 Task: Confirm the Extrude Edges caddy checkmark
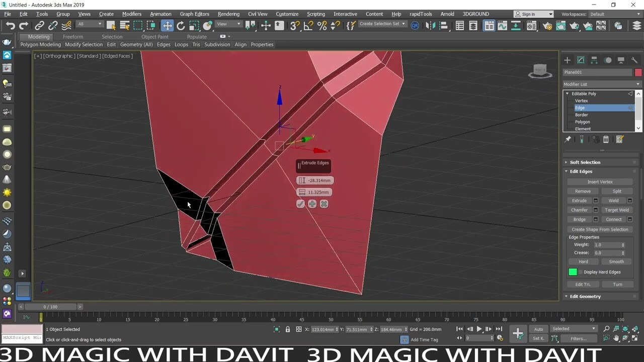pos(300,204)
